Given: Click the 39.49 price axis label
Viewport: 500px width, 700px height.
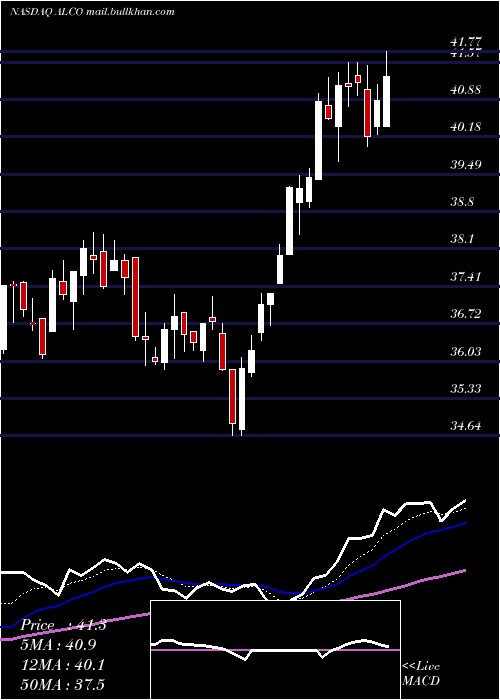Looking at the screenshot, I should 466,165.
